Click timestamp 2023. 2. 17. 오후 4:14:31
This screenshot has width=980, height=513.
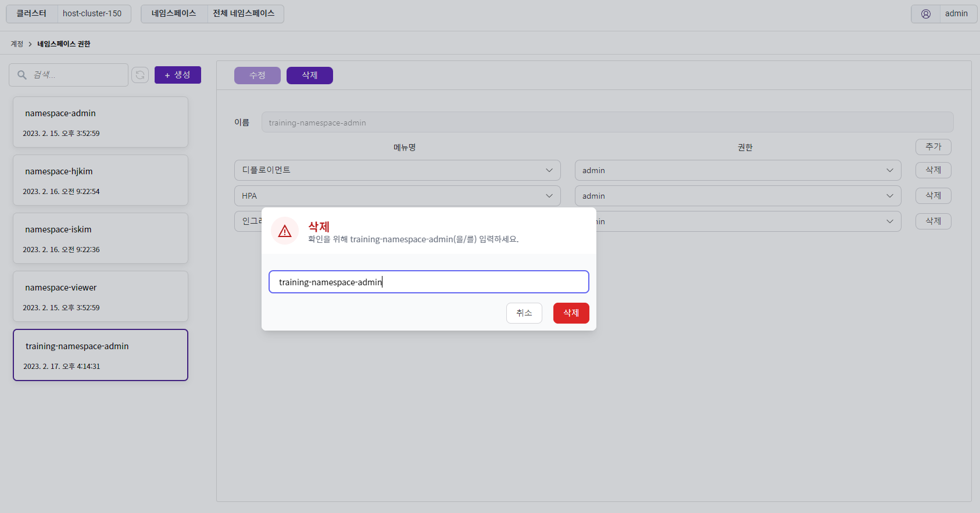coord(62,367)
